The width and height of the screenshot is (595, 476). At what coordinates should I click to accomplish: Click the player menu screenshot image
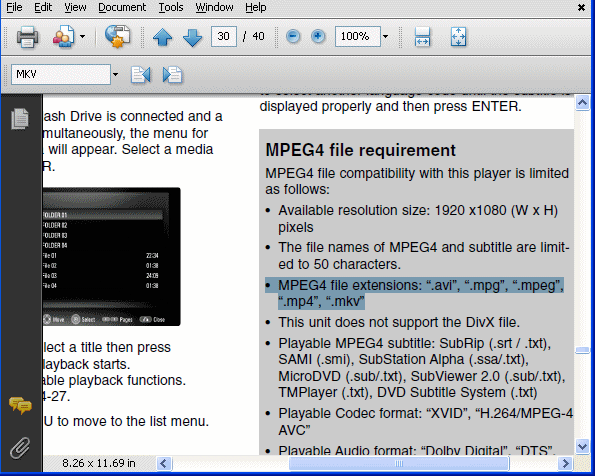point(112,257)
